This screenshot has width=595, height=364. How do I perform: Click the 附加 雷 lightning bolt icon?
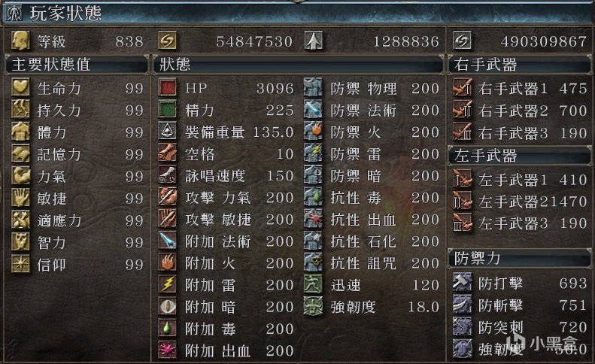[167, 284]
